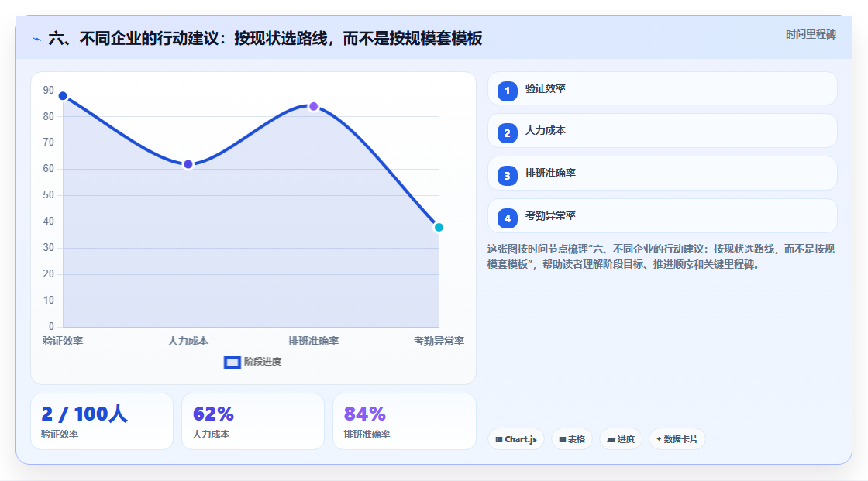This screenshot has height=481, width=868.
Task: Click the 人力成本 data point on the chart
Action: (188, 164)
